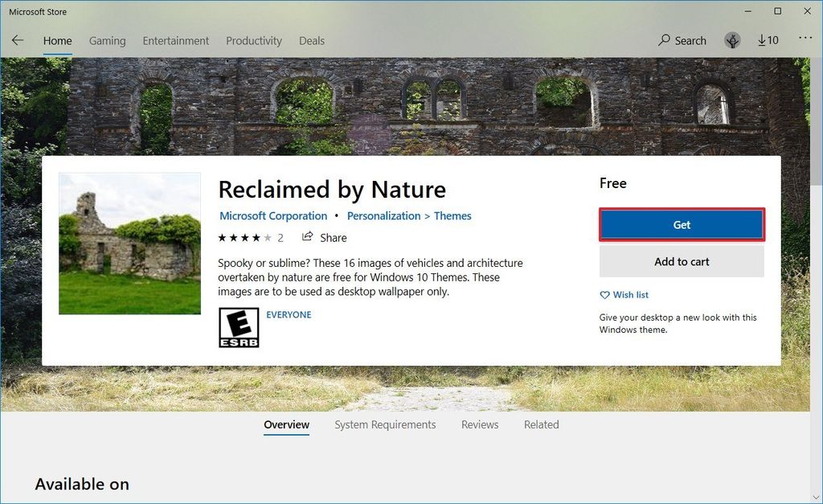Viewport: 823px width, 504px height.
Task: Click the Get button to install
Action: point(682,224)
